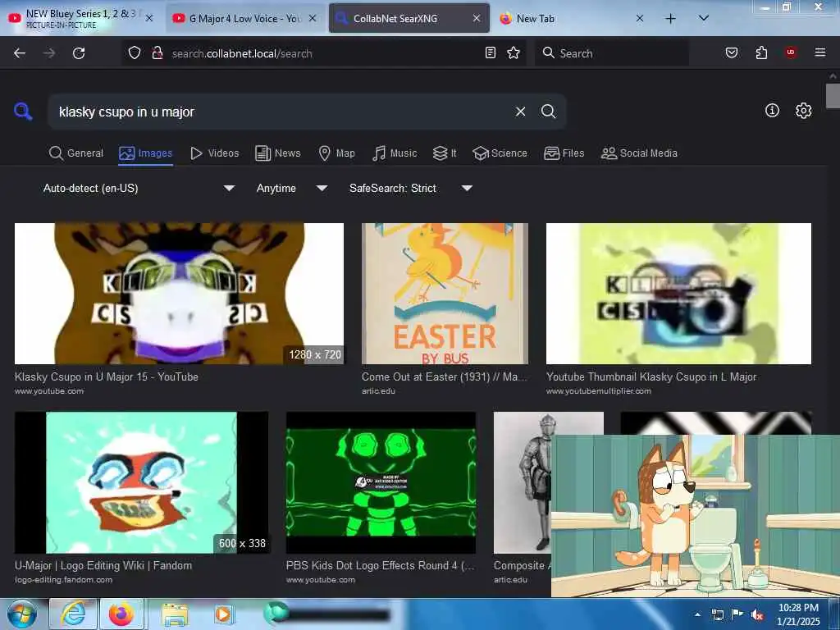
Task: Open Klasky Csupo in L Major thumbnail
Action: pos(678,294)
